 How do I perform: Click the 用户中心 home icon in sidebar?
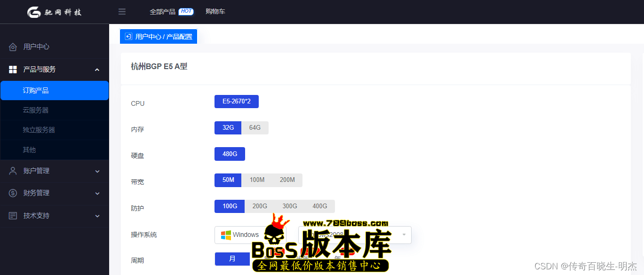(x=13, y=47)
